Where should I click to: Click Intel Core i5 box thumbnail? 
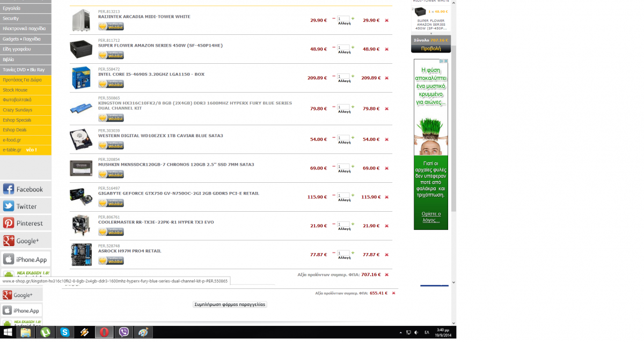coord(81,78)
